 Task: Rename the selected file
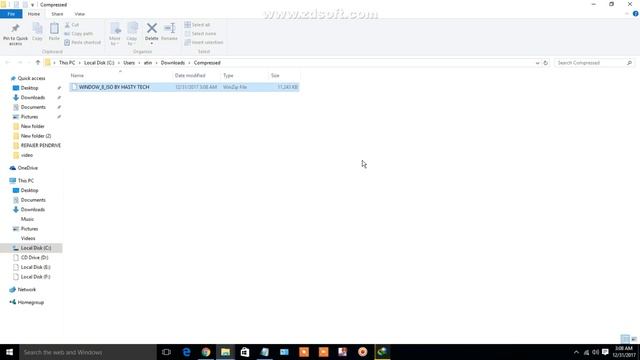pyautogui.click(x=169, y=32)
